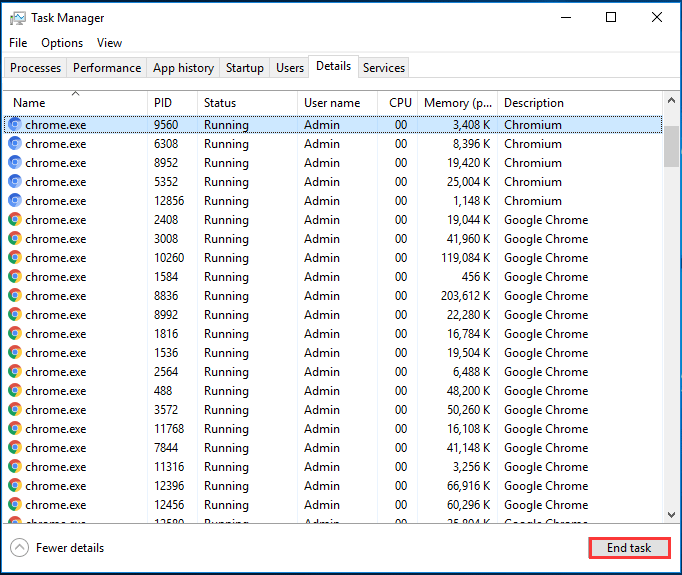Click Chromium icon for PID 8952
This screenshot has width=682, height=575.
pos(15,163)
